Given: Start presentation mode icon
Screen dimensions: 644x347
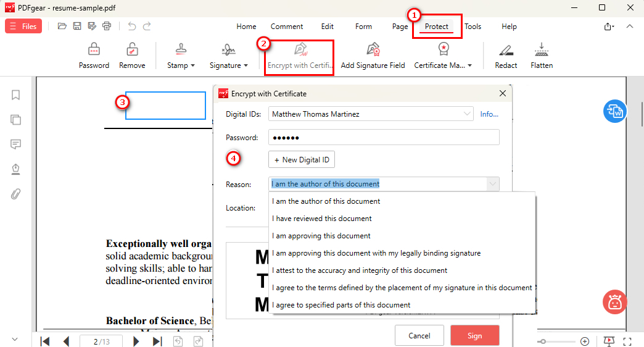Looking at the screenshot, I should [609, 341].
